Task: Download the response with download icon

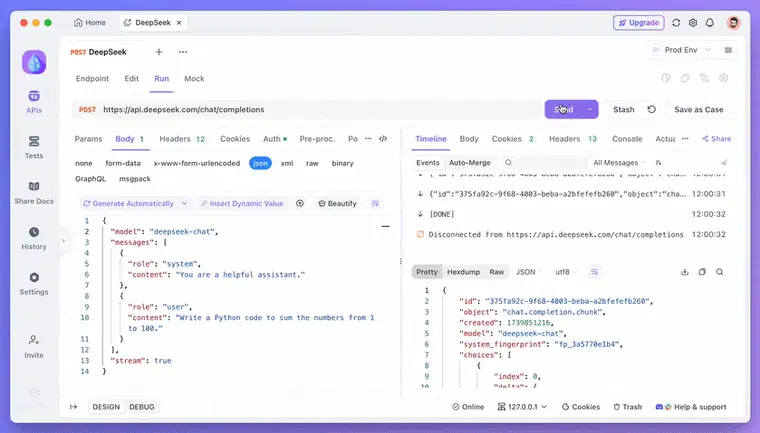Action: [684, 272]
